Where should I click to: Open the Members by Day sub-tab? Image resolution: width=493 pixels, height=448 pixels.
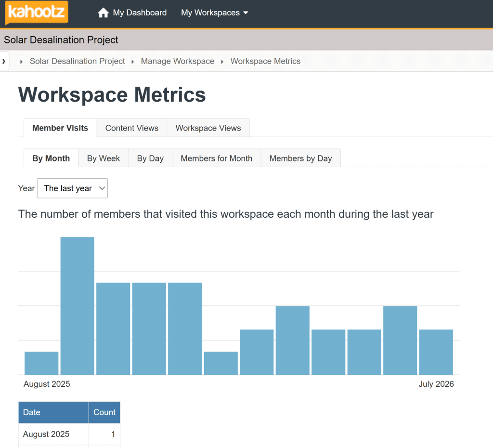(300, 158)
